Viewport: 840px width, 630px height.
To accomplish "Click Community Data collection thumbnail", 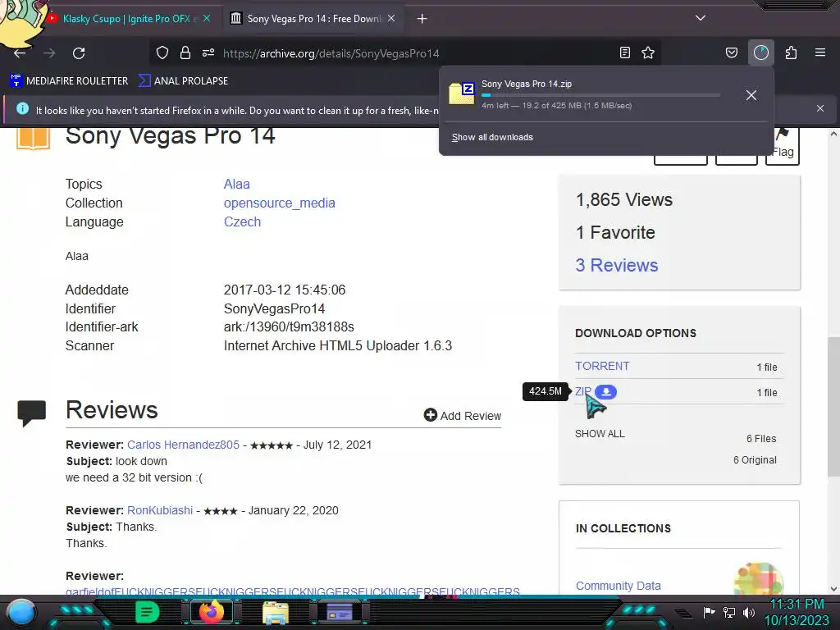I will [759, 578].
